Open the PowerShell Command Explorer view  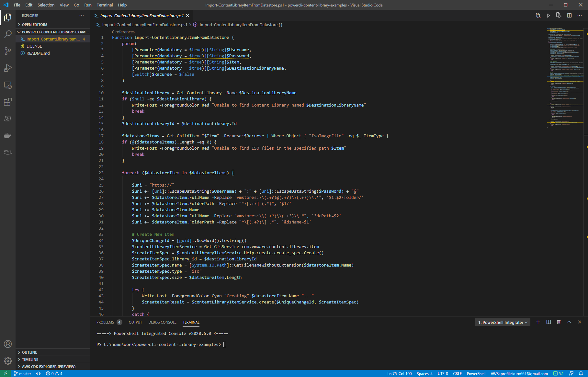(x=8, y=119)
